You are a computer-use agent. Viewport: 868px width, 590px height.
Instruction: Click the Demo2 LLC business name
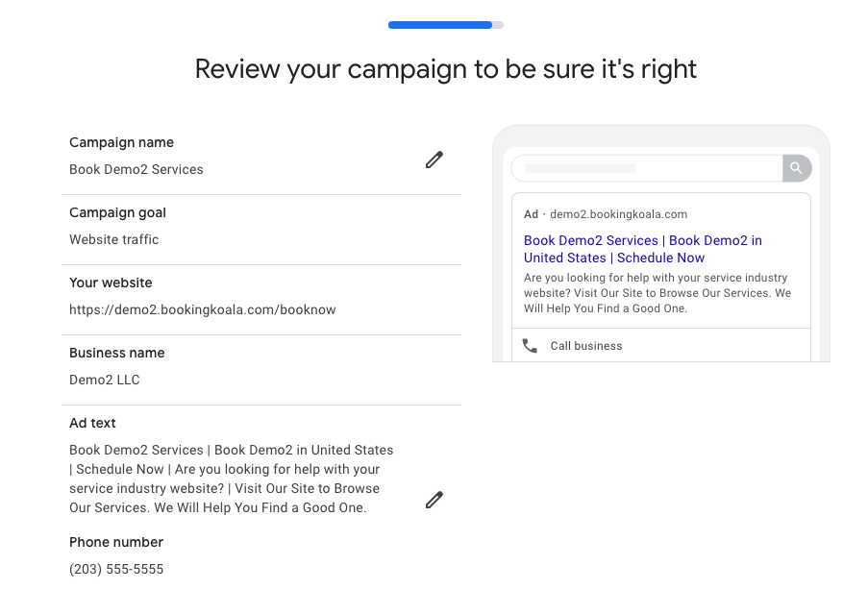tap(105, 380)
